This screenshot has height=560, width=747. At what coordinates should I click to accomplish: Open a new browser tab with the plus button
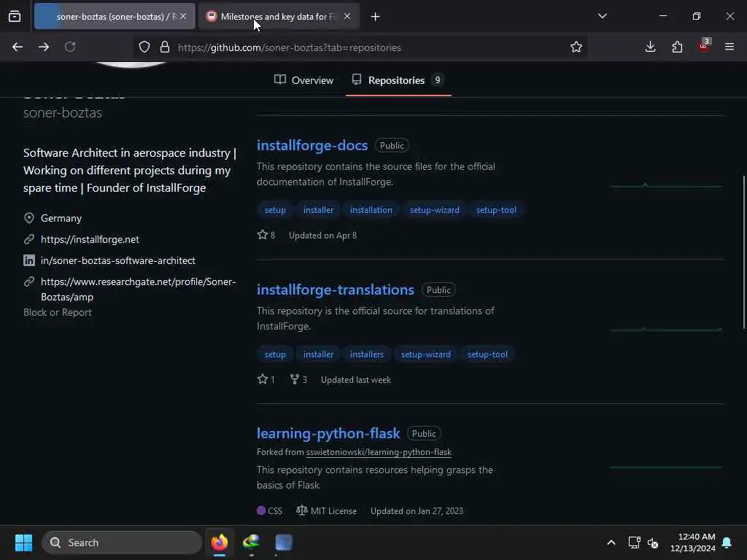click(376, 17)
